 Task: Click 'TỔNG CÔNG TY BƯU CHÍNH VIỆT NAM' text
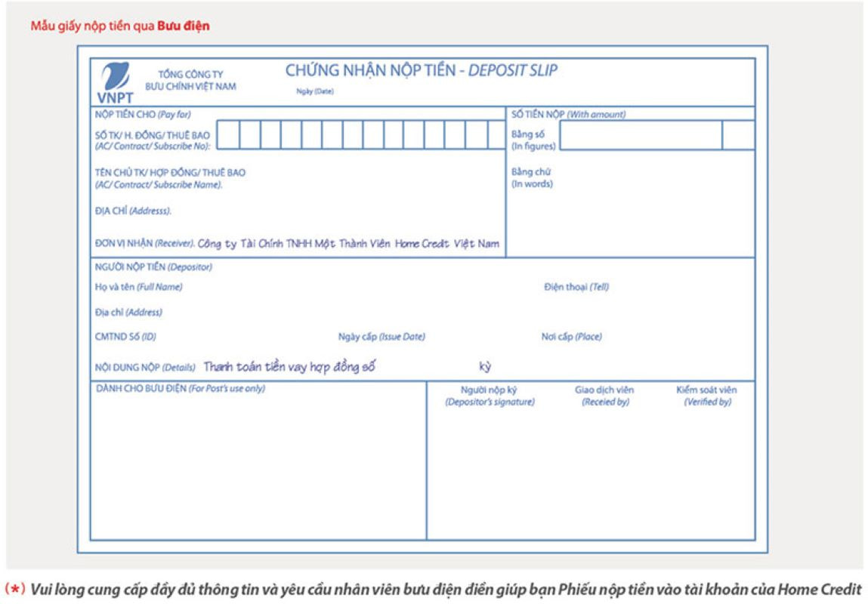pos(190,80)
